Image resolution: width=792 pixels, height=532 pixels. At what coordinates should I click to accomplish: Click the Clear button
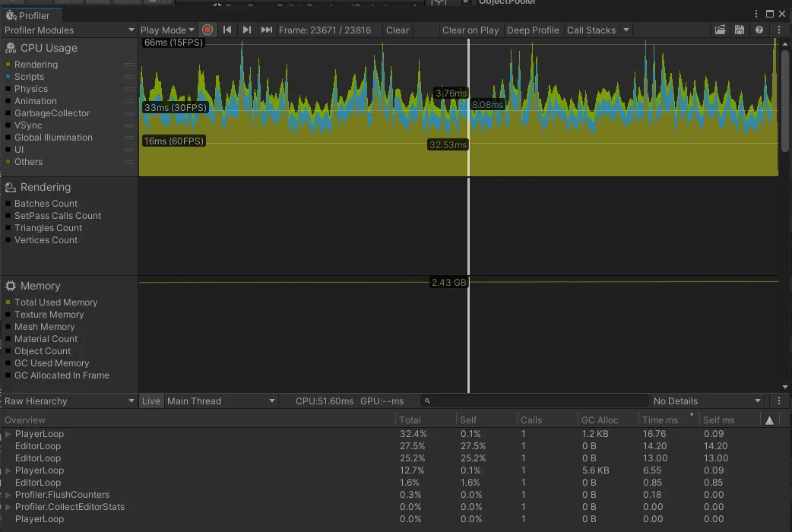398,30
